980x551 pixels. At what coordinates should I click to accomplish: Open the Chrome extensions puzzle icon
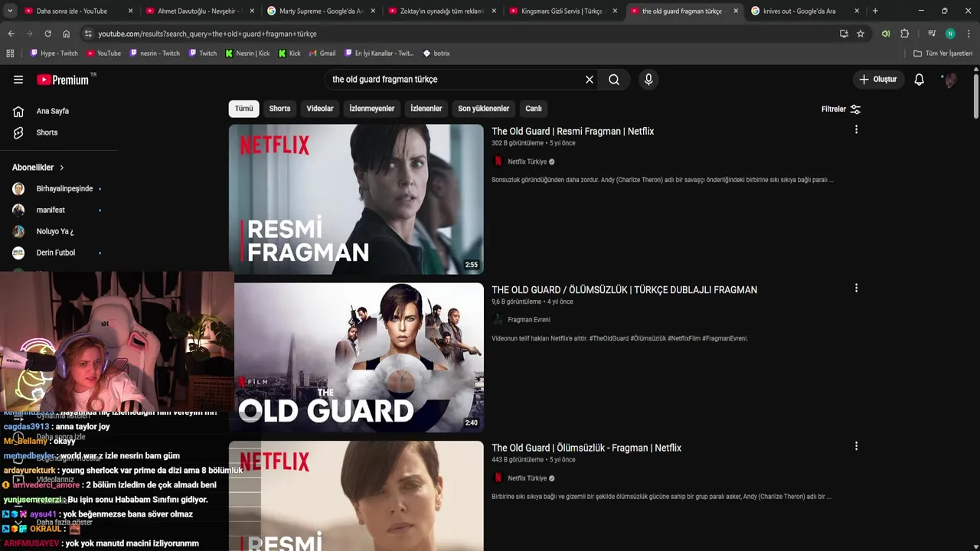point(904,34)
